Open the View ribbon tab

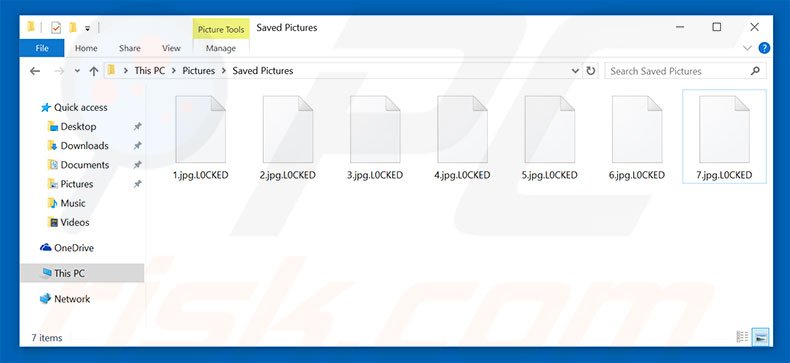171,48
